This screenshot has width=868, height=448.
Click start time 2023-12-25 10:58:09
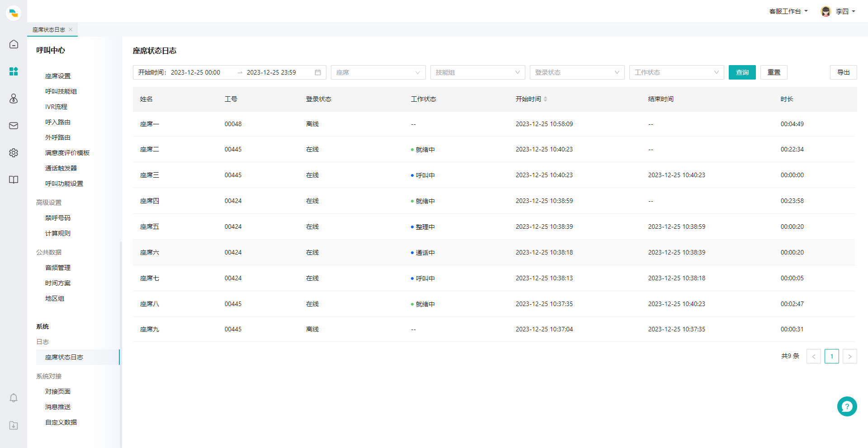pyautogui.click(x=544, y=124)
